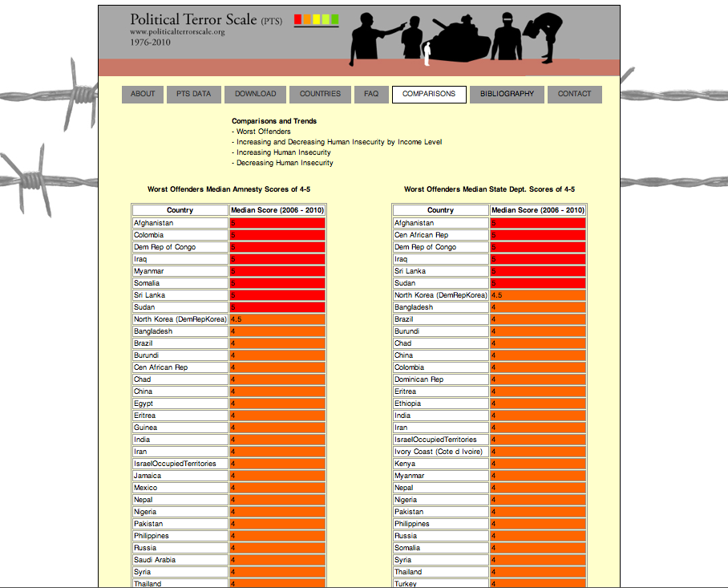Open the Decreasing Human Insecurity link
The width and height of the screenshot is (728, 588).
coord(285,163)
